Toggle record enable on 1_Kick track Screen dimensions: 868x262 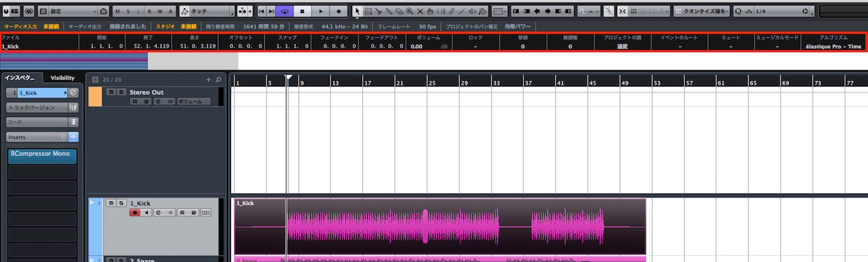[x=135, y=213]
